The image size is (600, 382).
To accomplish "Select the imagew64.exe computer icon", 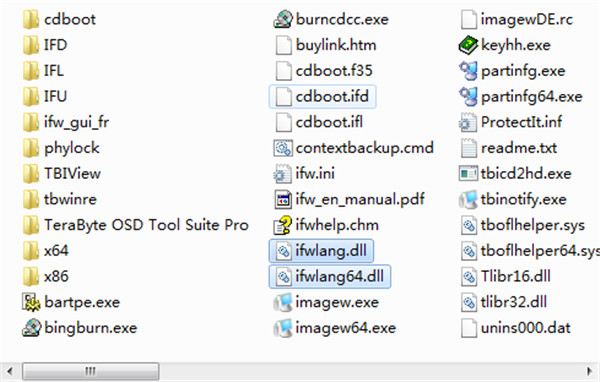I will click(283, 328).
